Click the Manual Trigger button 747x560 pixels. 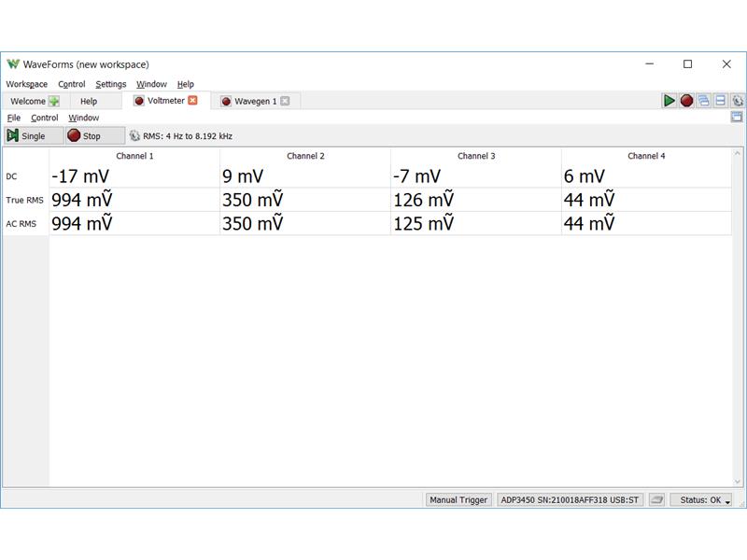pyautogui.click(x=458, y=499)
